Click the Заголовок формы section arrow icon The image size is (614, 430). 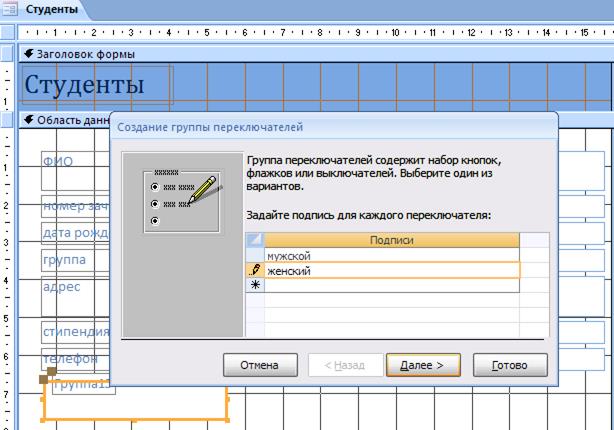[29, 54]
